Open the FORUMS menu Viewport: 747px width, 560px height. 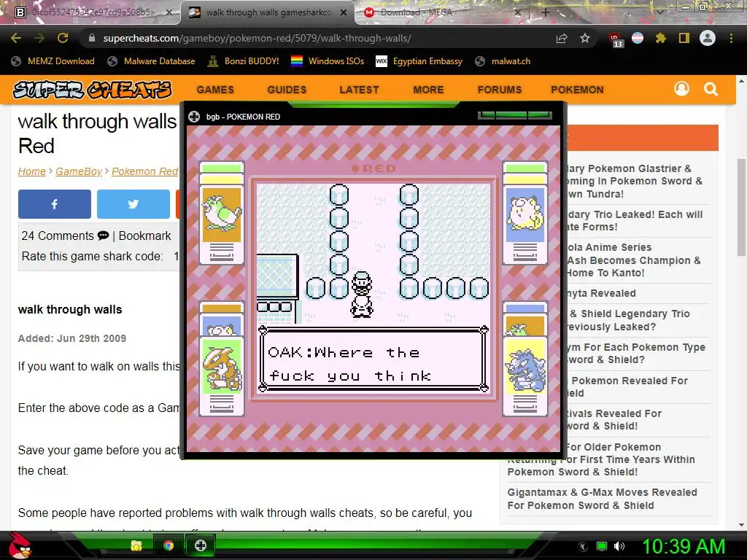tap(500, 90)
